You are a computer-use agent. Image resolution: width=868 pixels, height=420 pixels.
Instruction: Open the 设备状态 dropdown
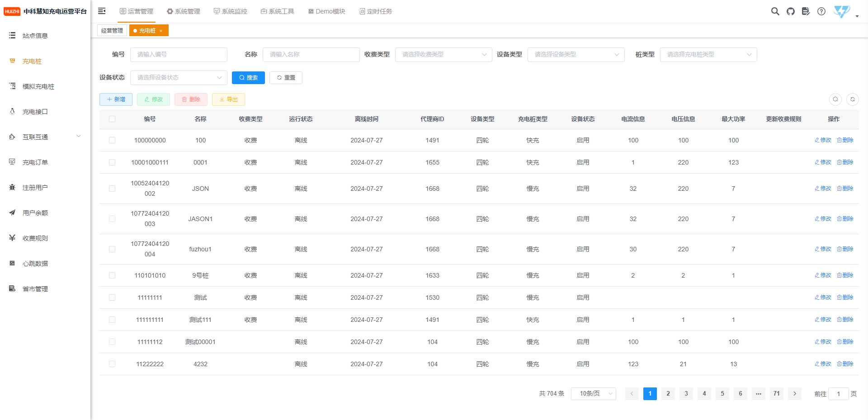(x=179, y=78)
